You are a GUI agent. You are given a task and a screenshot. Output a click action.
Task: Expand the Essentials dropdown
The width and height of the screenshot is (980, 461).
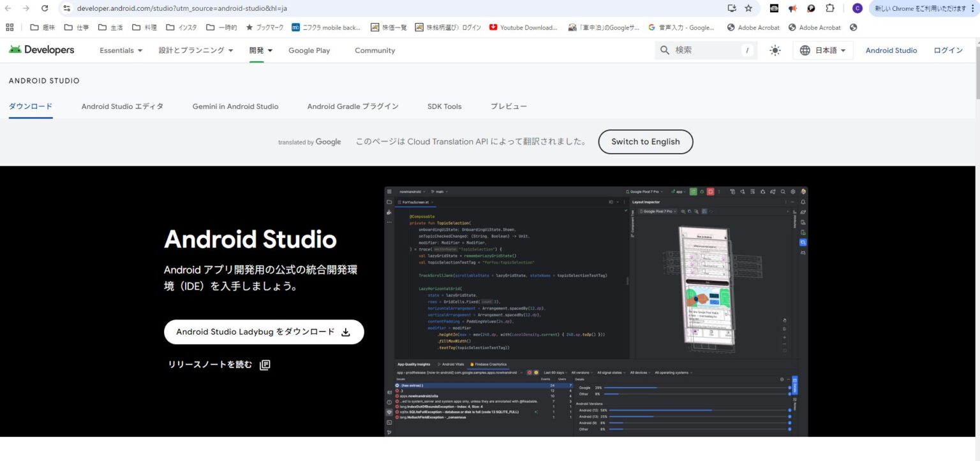(121, 50)
